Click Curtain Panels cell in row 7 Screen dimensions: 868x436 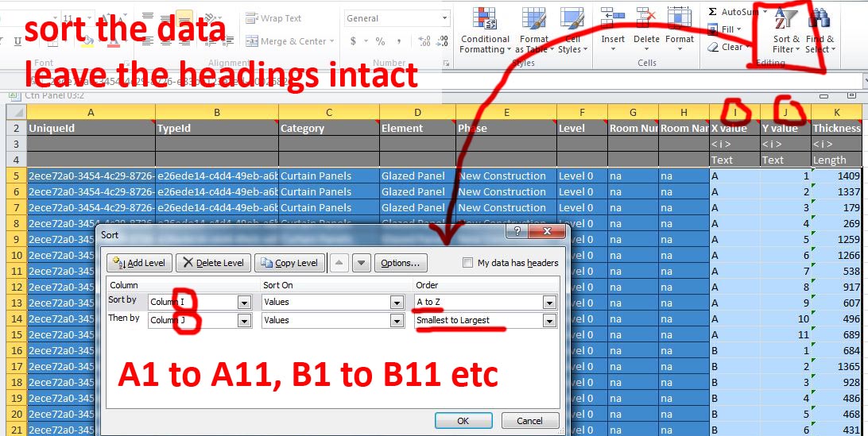pos(329,208)
